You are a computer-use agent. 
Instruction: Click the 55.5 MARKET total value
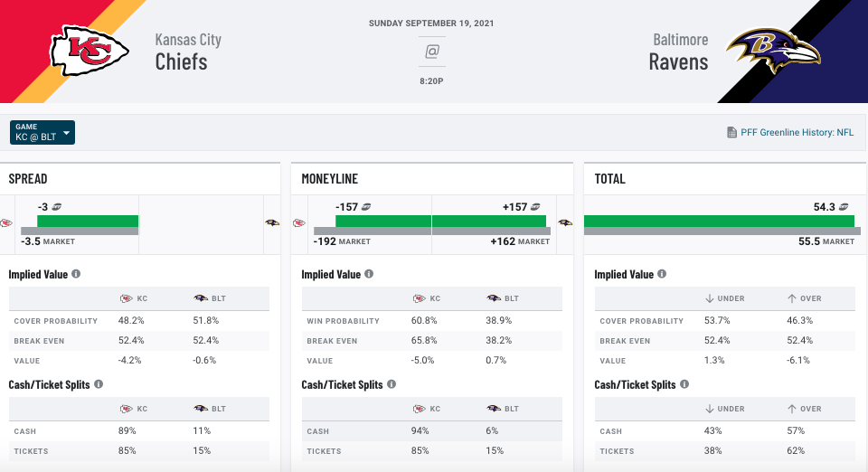point(826,241)
